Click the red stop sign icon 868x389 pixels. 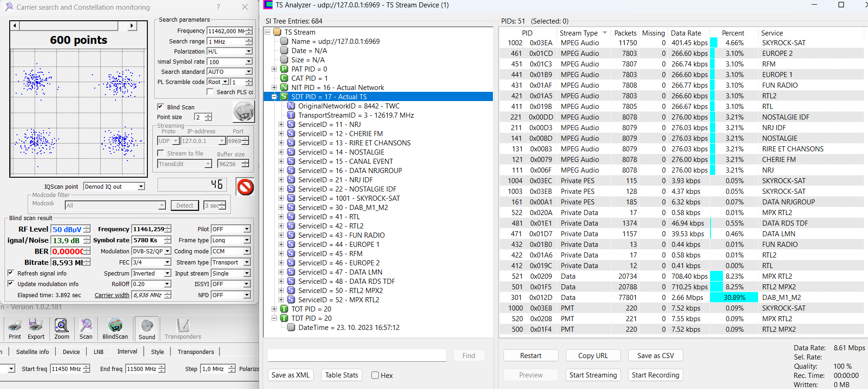245,187
